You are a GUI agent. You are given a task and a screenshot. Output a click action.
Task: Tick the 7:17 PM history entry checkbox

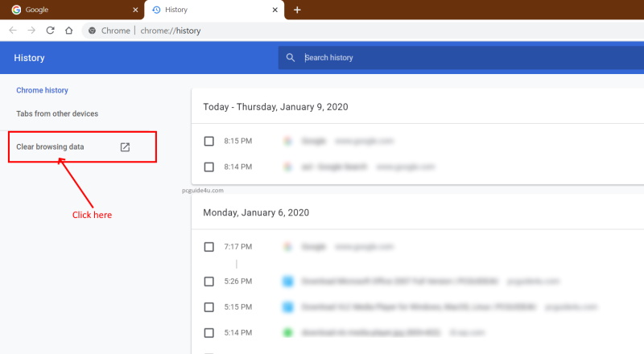tap(209, 247)
